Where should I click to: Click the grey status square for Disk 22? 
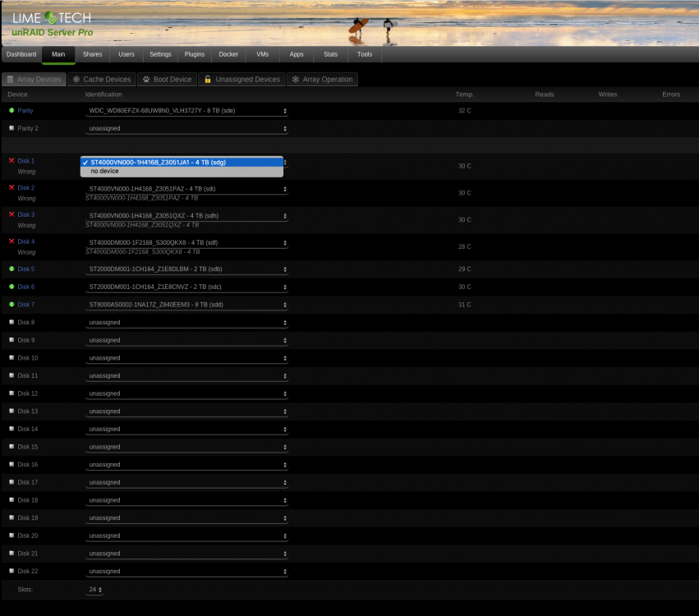tap(11, 571)
